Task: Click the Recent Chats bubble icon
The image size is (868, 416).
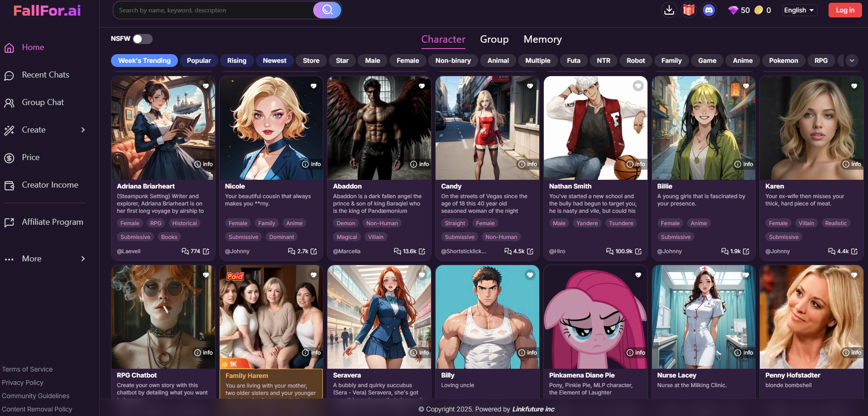Action: tap(9, 76)
